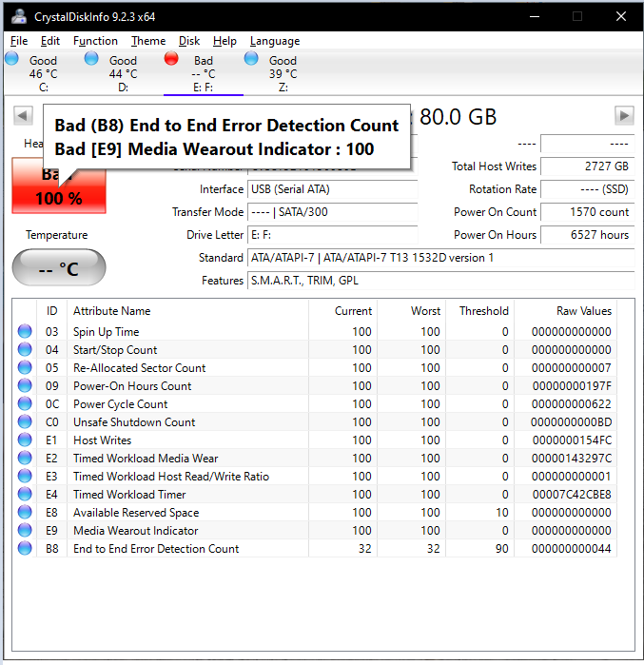Close the CrystalDiskInfo window
This screenshot has height=665, width=644.
click(620, 16)
